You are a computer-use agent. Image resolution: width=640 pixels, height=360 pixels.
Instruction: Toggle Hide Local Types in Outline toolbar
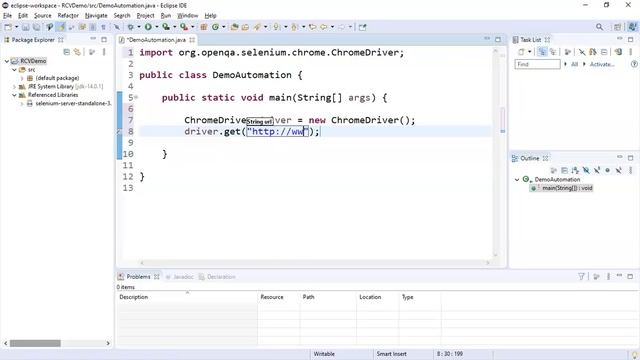(x=619, y=170)
